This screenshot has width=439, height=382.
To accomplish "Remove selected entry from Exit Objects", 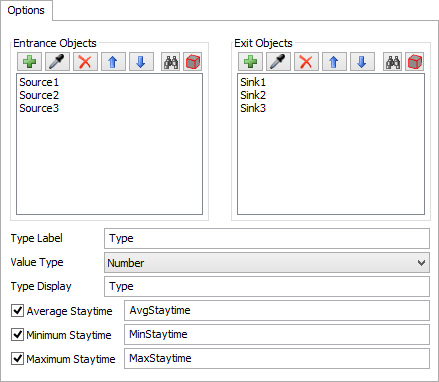I will 306,62.
